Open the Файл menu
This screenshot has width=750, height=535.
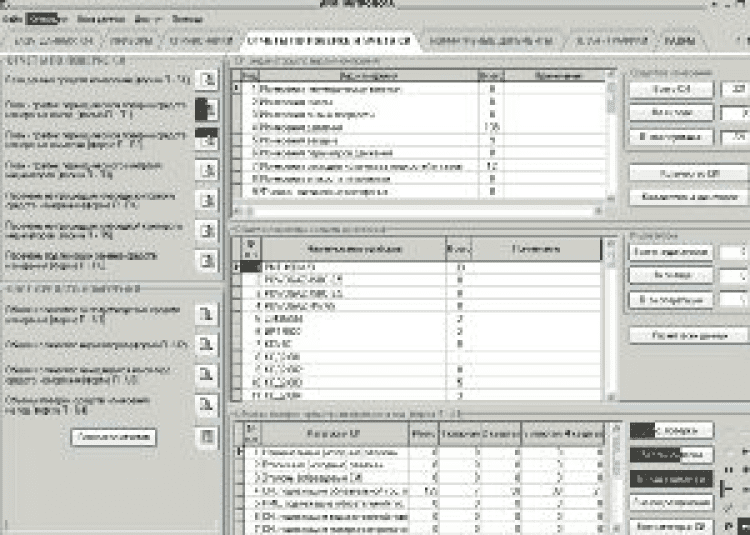point(8,19)
